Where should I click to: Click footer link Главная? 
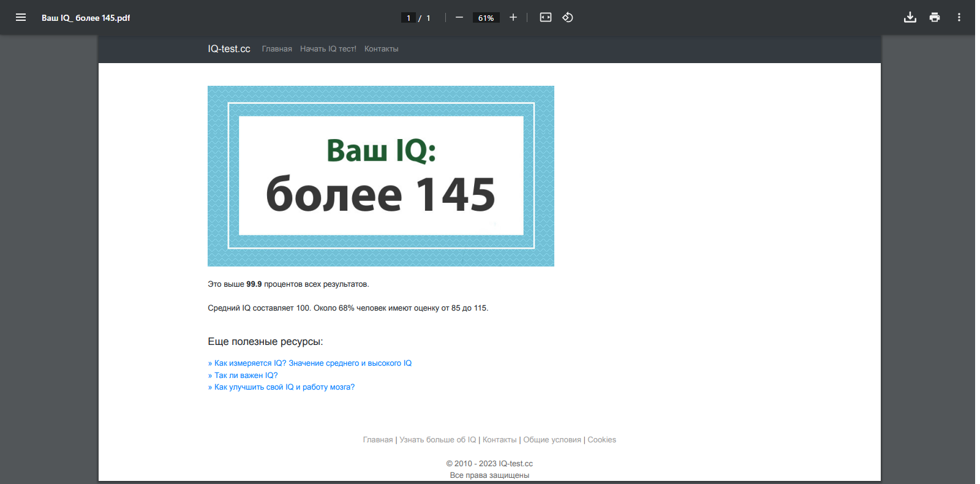(x=378, y=440)
